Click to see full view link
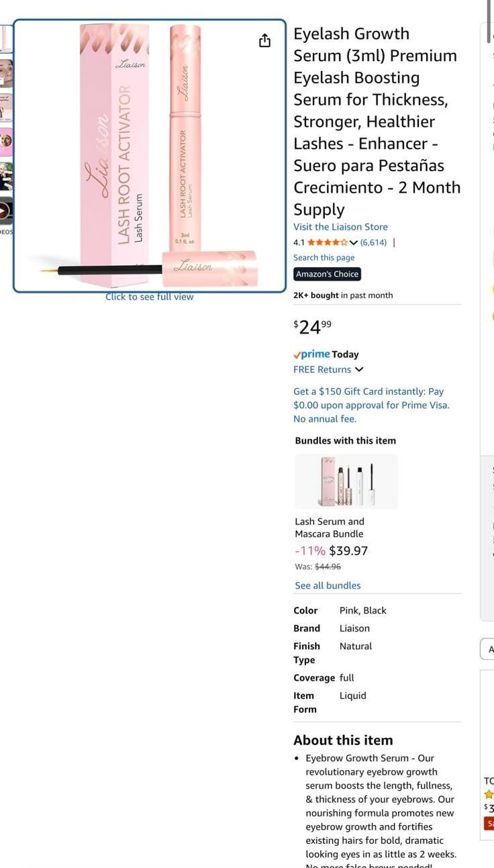The width and height of the screenshot is (494, 868). coord(149,297)
